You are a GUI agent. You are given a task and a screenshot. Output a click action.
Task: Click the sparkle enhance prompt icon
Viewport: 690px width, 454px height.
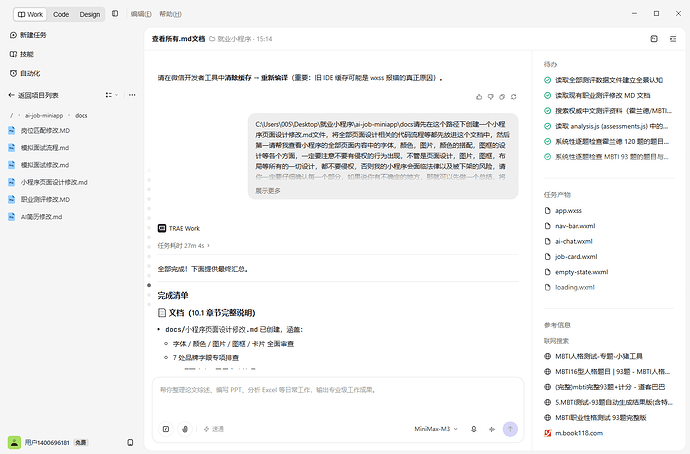[x=492, y=429]
